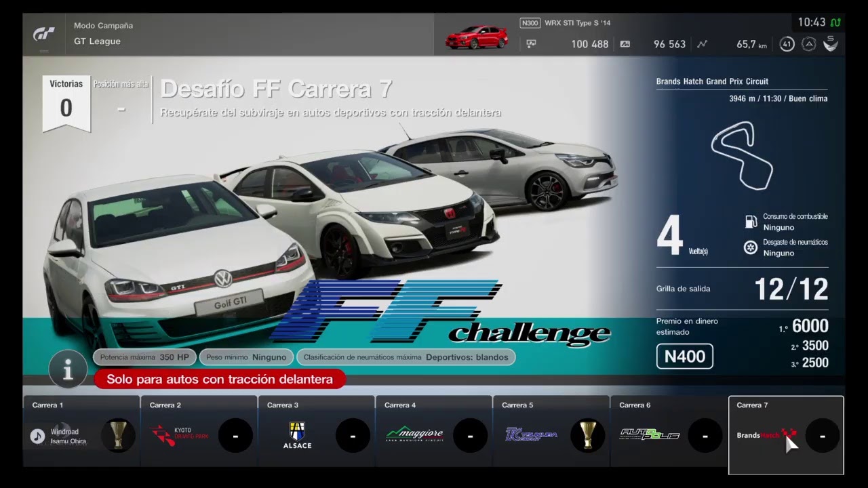Click the Deportivos: blandos tire rating pill
The image size is (868, 488).
406,357
